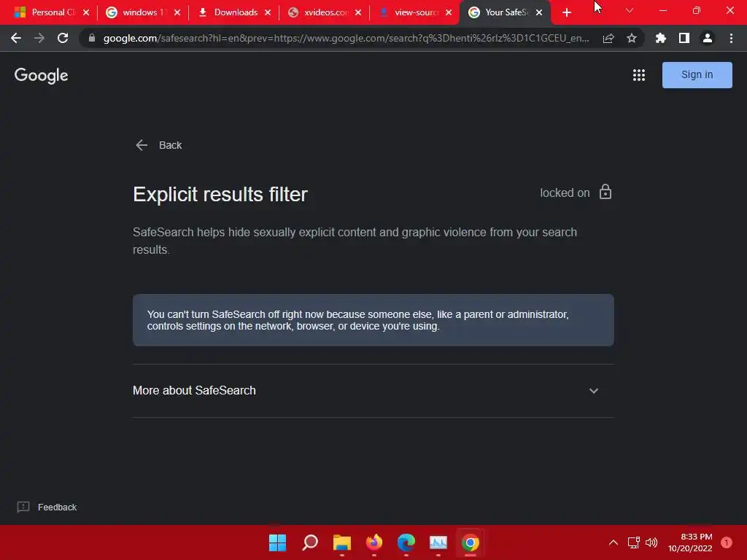
Task: Open the Google apps grid
Action: (x=639, y=75)
